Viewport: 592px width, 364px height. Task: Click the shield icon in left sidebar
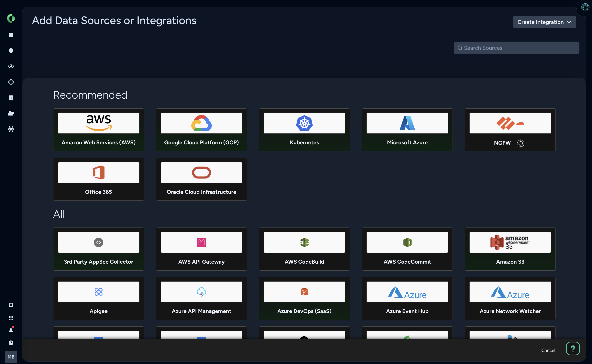pyautogui.click(x=11, y=51)
